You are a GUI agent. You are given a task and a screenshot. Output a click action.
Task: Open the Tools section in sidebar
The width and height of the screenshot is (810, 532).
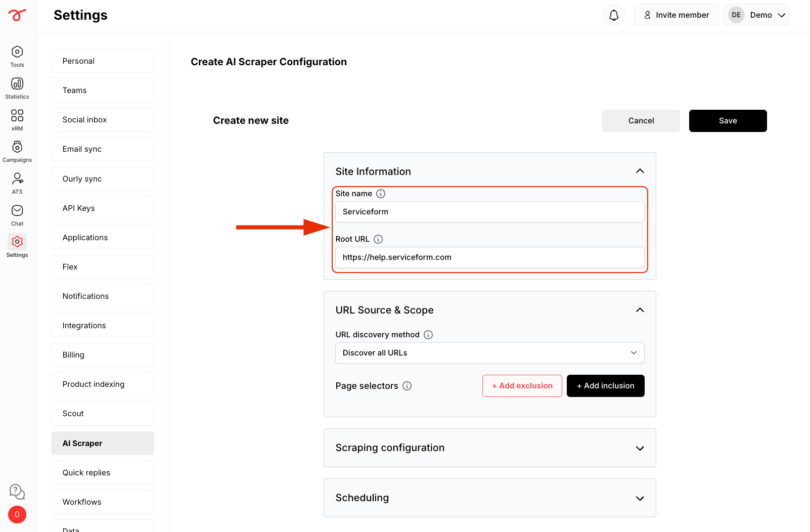click(17, 56)
